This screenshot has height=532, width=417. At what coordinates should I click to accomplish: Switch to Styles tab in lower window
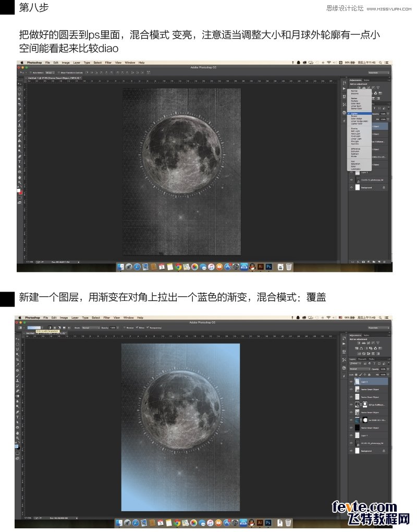pos(366,335)
